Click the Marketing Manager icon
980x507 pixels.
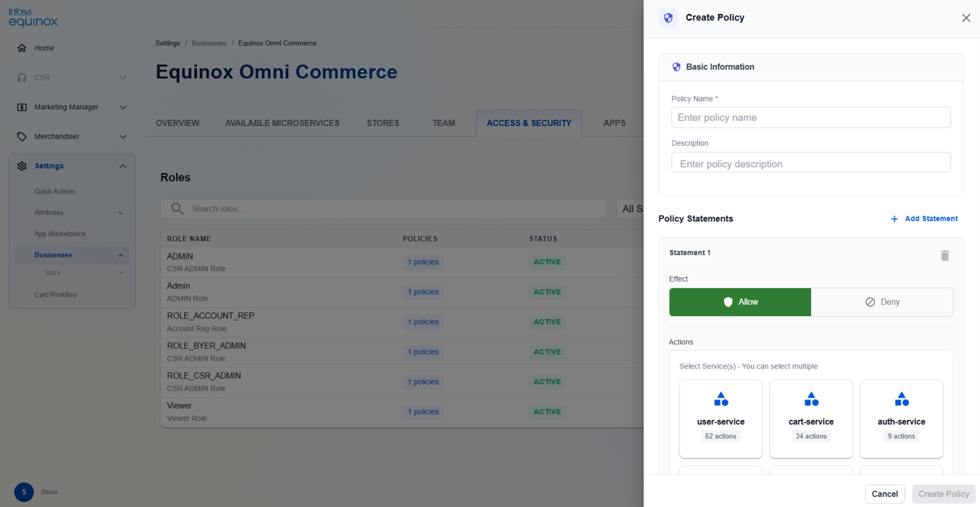pyautogui.click(x=22, y=107)
